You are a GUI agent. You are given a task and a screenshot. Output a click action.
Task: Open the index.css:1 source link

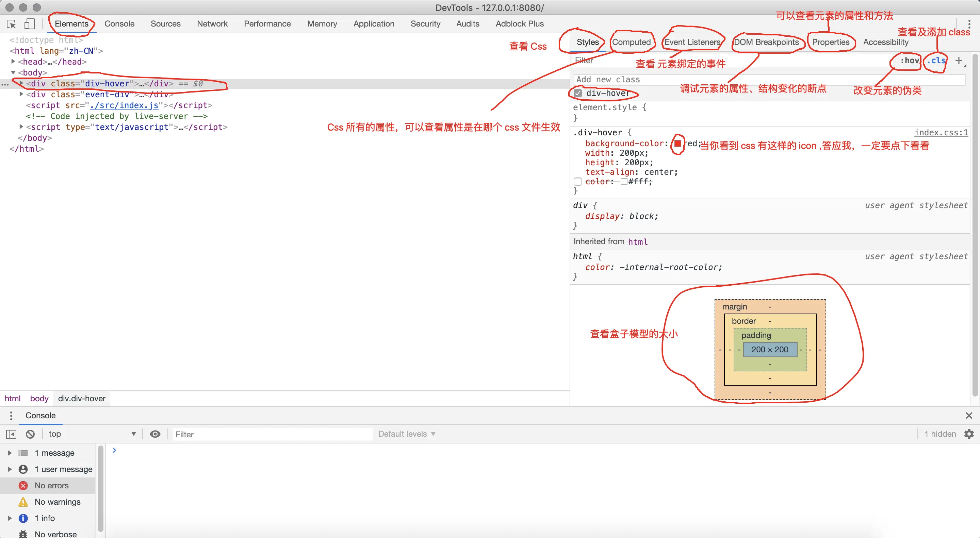pos(941,132)
